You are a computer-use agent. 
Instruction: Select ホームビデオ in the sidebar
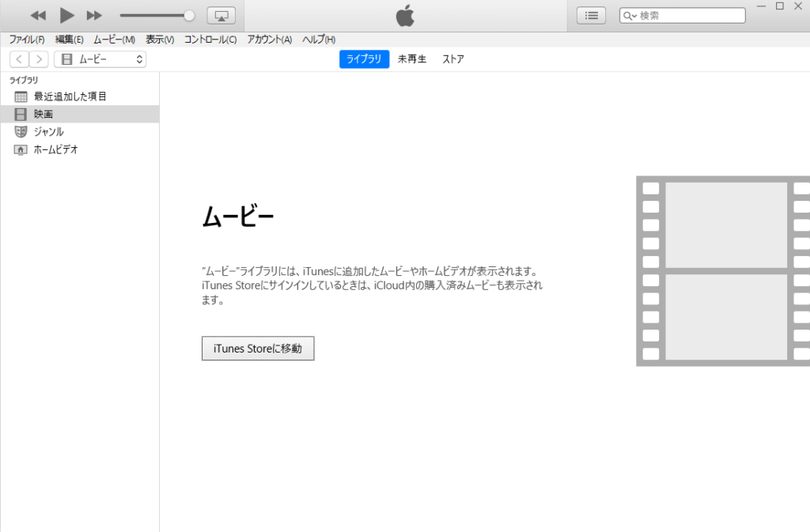[80, 149]
